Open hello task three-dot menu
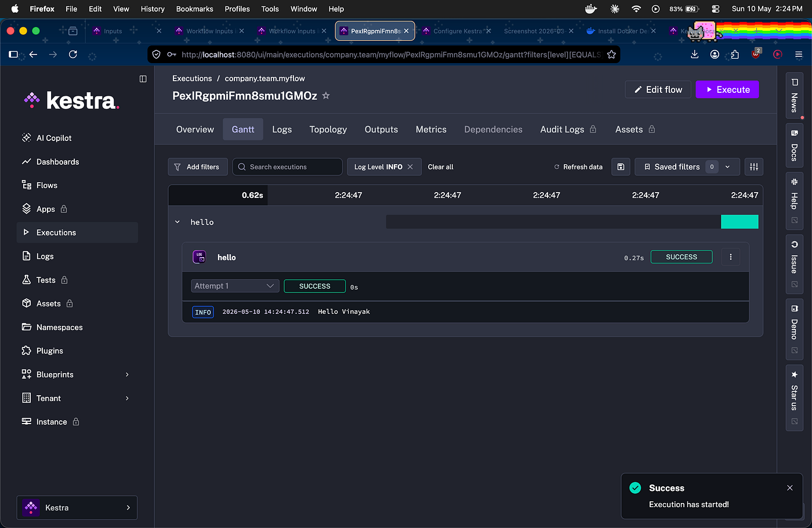Image resolution: width=812 pixels, height=528 pixels. coord(731,257)
